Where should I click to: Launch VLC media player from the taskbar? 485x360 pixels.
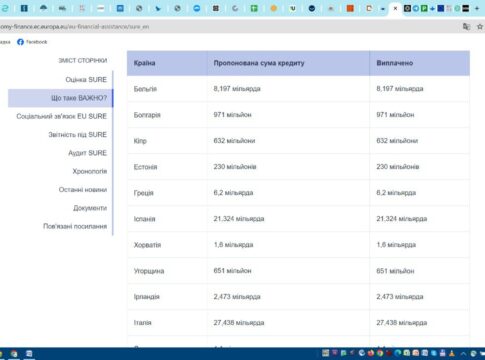coord(452,353)
